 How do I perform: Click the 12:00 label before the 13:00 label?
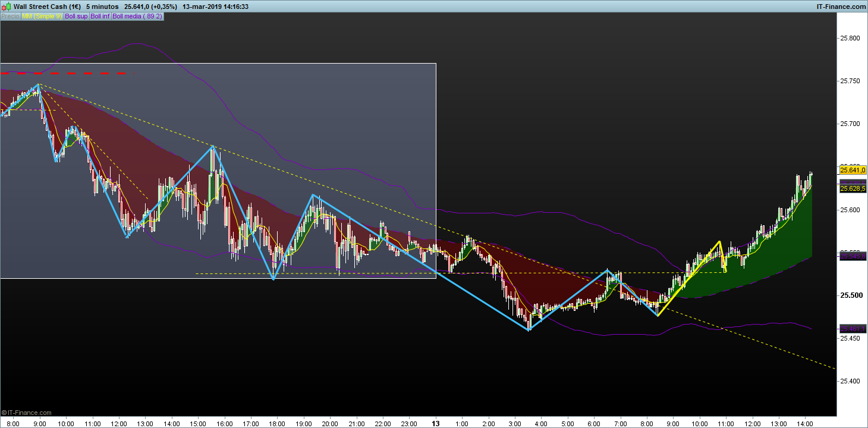(x=119, y=424)
